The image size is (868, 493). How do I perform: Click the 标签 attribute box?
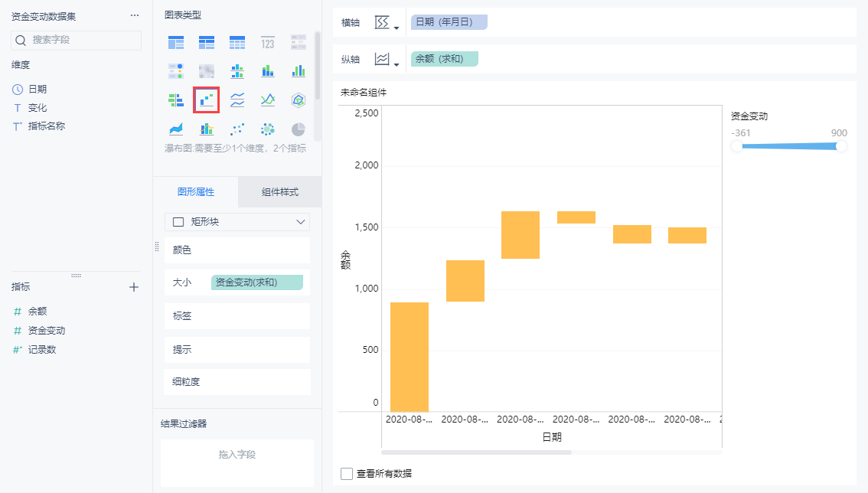pos(237,315)
